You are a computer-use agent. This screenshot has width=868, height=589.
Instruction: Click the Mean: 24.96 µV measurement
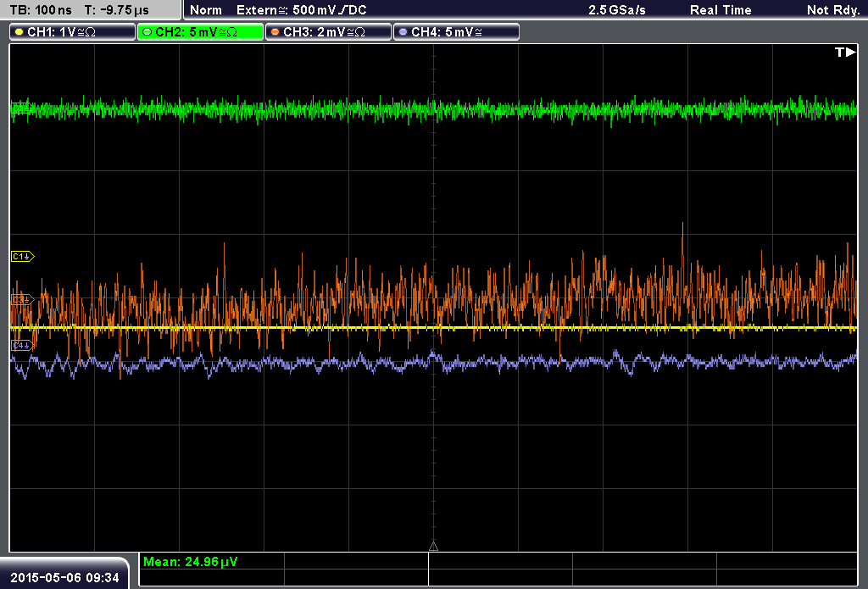click(191, 562)
